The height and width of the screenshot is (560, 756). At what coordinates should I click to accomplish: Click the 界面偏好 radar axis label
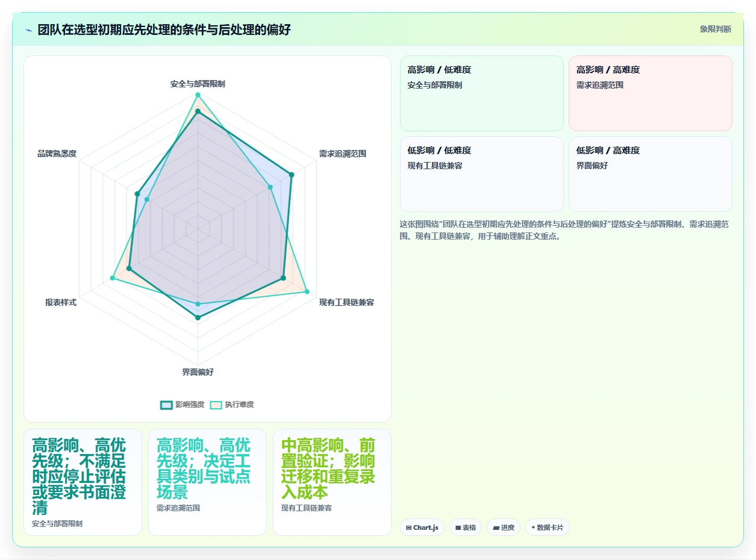[x=198, y=372]
